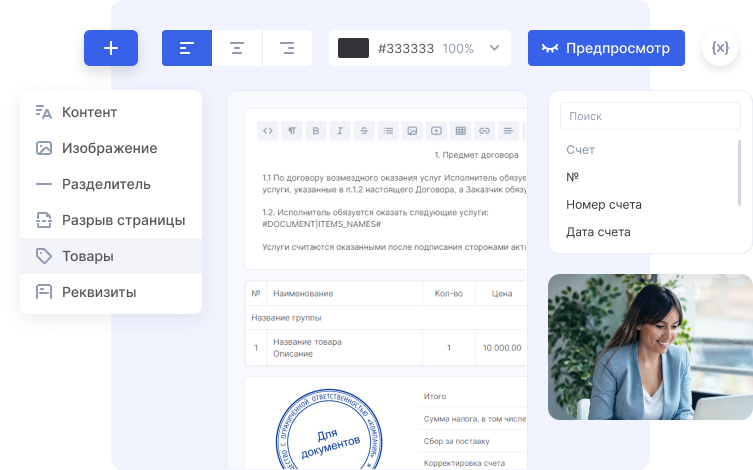
Task: Insert a table via toolbar icon
Action: [x=460, y=130]
